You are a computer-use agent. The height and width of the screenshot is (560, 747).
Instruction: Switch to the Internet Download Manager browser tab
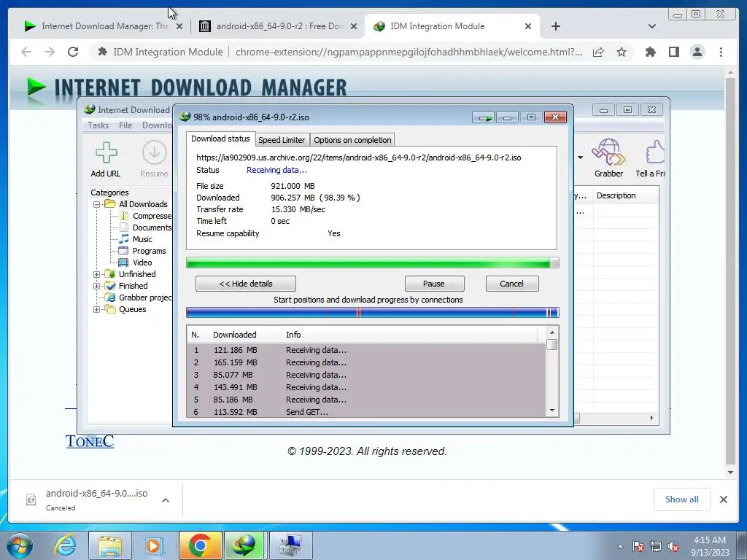coord(104,26)
